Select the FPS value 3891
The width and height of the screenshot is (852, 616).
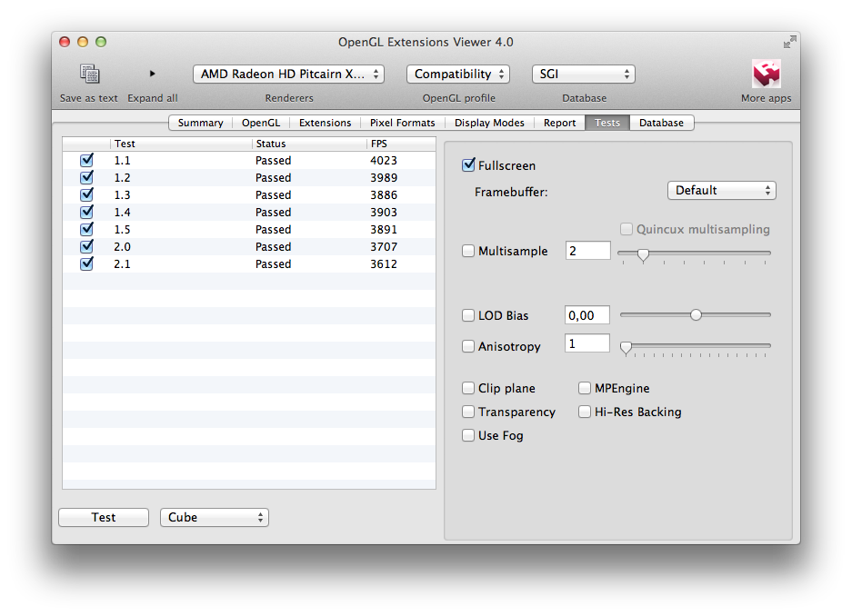384,230
